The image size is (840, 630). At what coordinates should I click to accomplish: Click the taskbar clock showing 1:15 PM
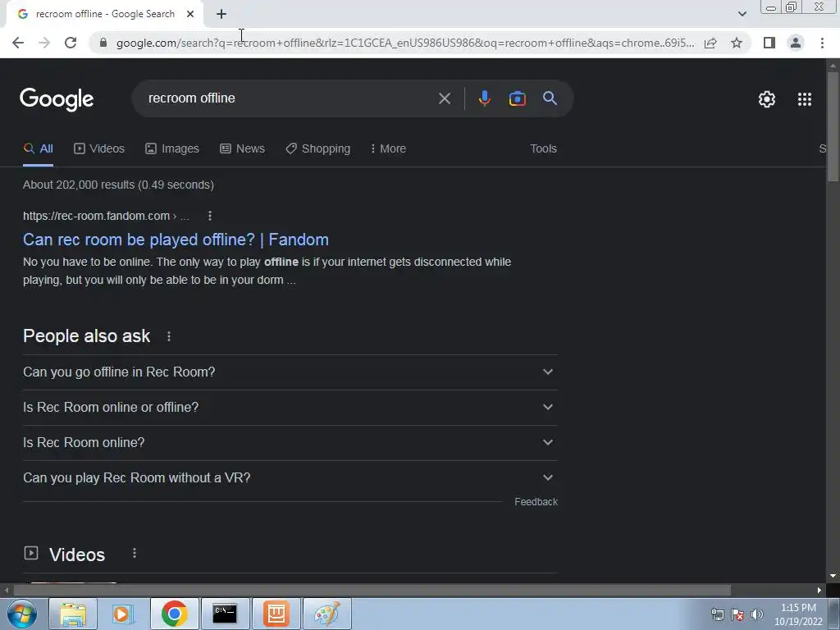pos(798,614)
